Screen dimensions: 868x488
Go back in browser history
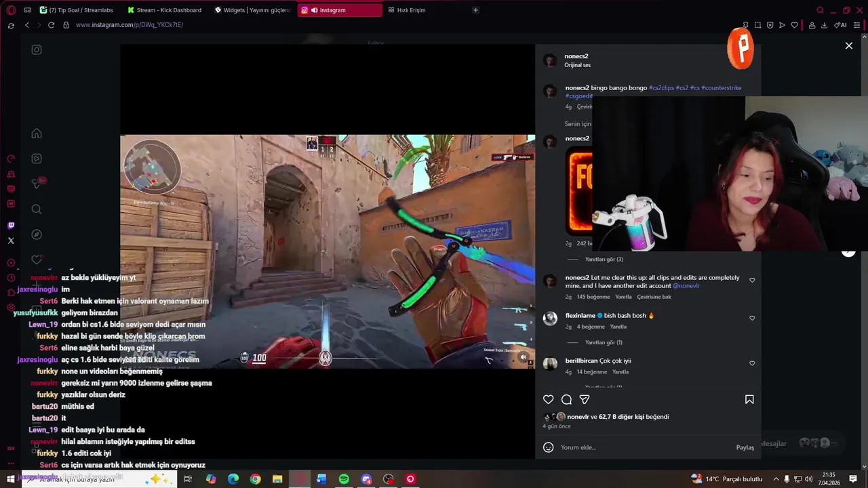(x=27, y=25)
